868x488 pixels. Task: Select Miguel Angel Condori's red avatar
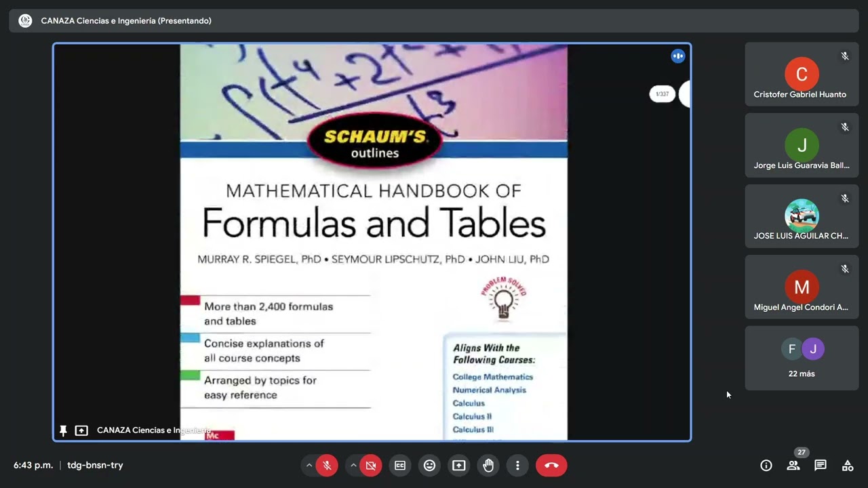(802, 287)
